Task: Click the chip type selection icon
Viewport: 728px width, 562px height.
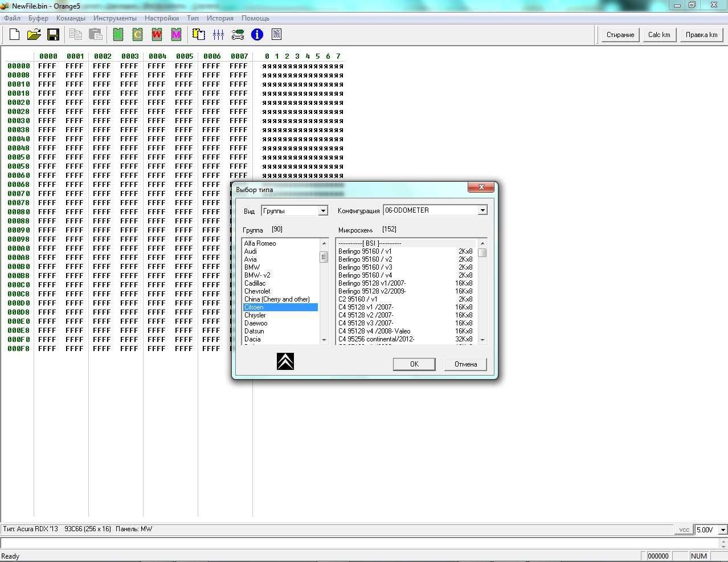Action: pos(199,35)
